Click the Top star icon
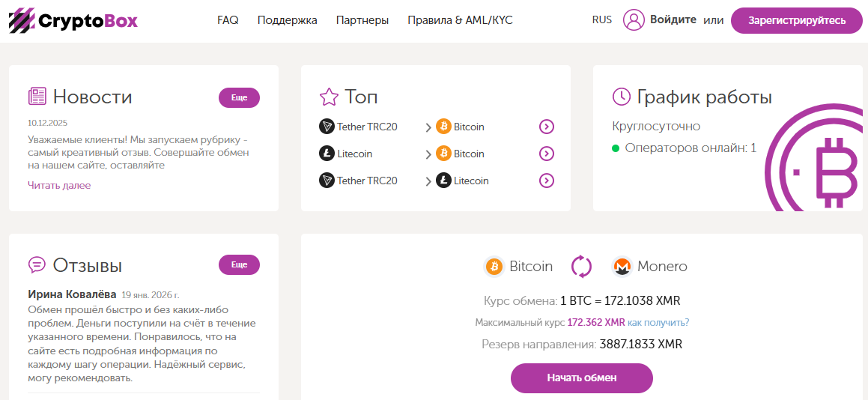868x400 pixels. click(x=330, y=97)
